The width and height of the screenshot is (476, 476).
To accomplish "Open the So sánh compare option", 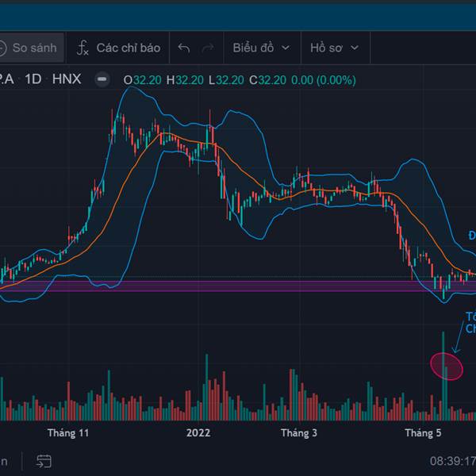I will coord(34,48).
